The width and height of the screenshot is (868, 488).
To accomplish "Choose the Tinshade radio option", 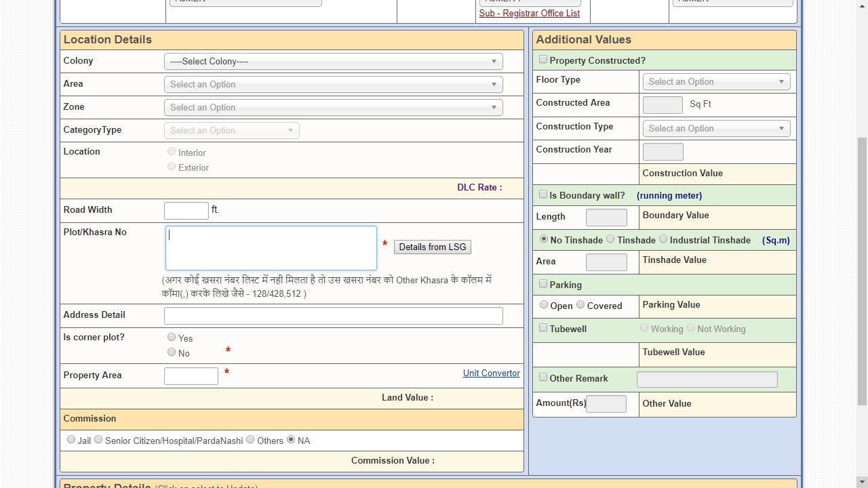I will tap(610, 239).
